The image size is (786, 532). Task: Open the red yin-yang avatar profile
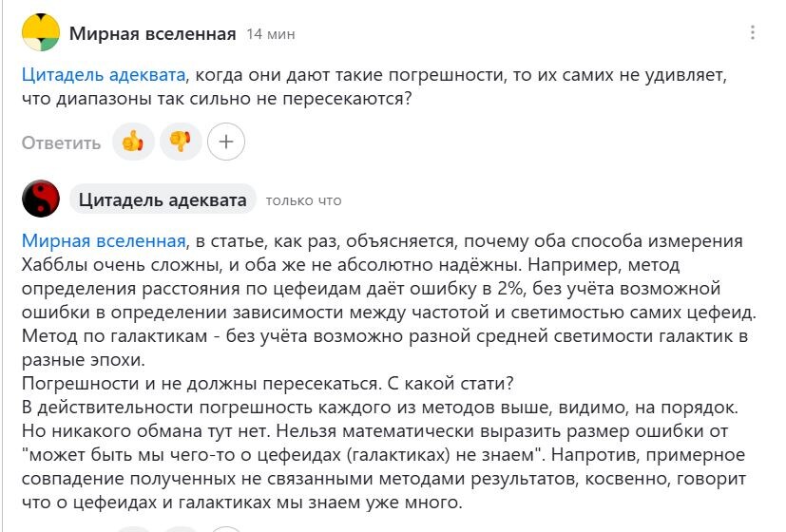click(41, 199)
